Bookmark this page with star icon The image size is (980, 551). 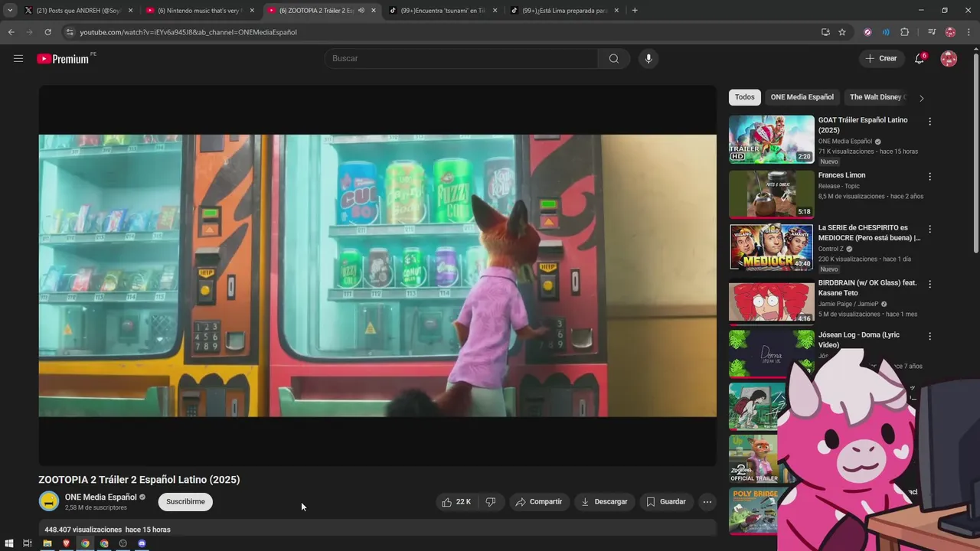842,32
